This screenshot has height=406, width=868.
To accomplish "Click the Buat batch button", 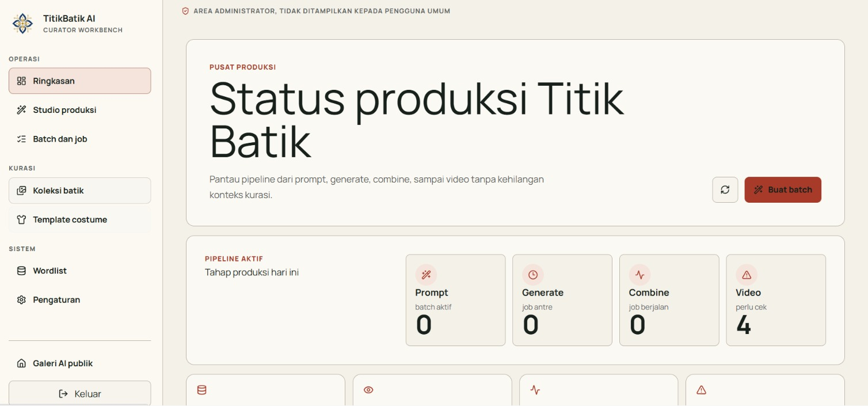I will point(783,189).
